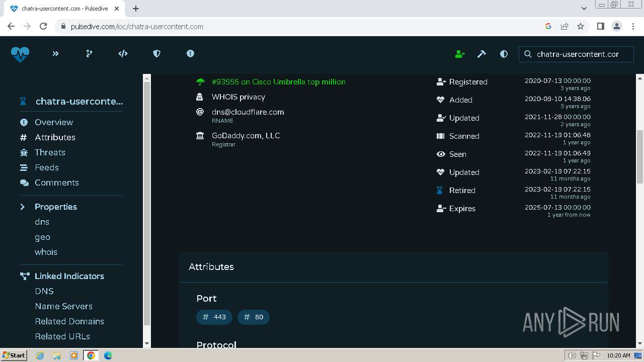Open Chrome three-dot menu

click(632, 26)
